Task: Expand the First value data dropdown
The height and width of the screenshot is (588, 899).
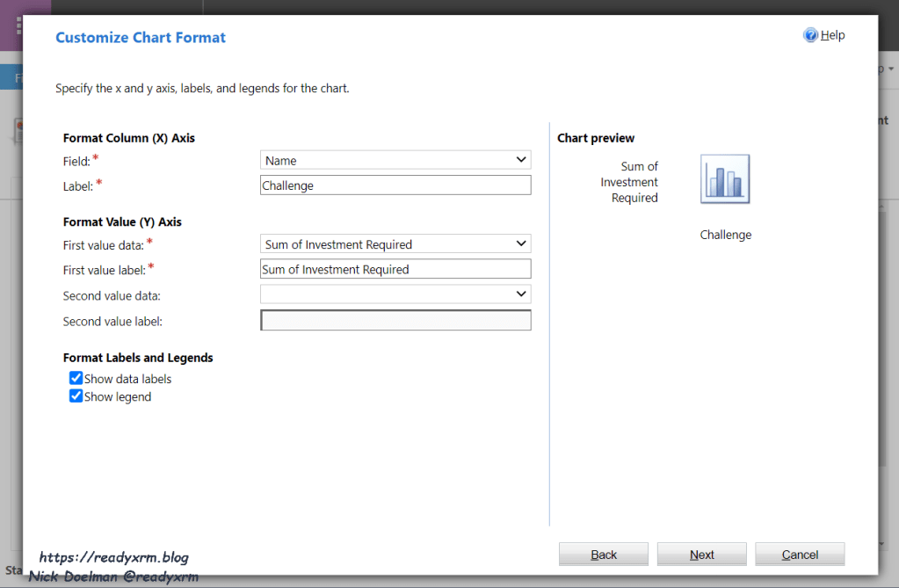Action: pos(395,244)
